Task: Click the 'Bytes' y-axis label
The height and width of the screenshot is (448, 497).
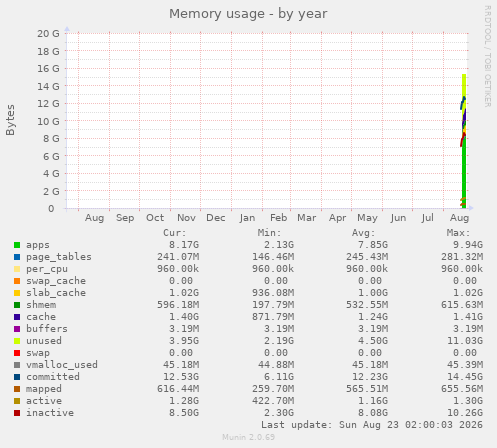Action: tap(10, 120)
